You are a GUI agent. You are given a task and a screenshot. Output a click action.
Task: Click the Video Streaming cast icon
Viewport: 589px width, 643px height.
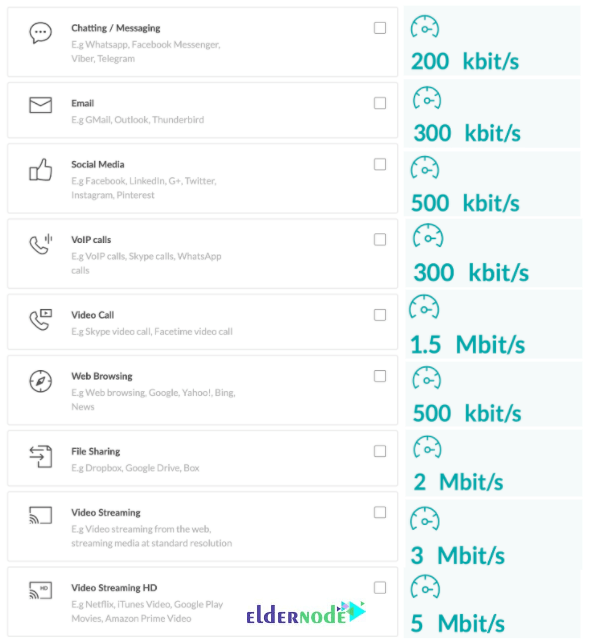pyautogui.click(x=40, y=515)
